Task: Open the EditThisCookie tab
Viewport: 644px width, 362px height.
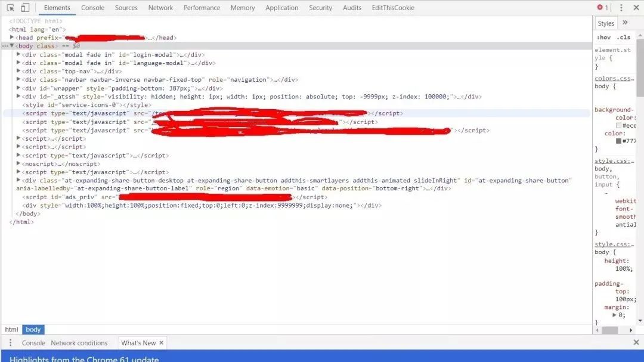Action: [392, 8]
